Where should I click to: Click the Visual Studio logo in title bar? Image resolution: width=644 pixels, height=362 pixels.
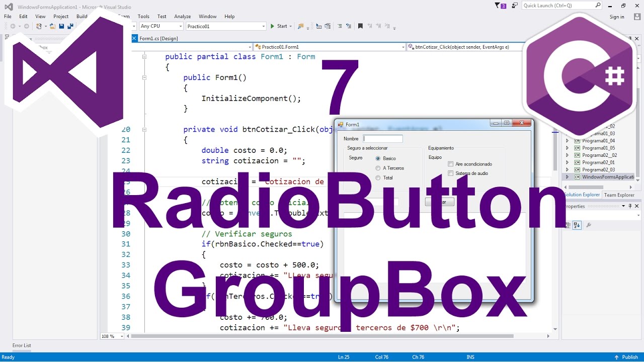[9, 7]
